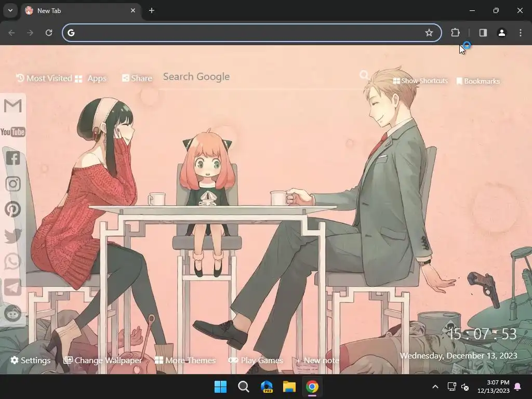Open the Twitter bird shortcut
Image resolution: width=532 pixels, height=399 pixels.
point(13,236)
